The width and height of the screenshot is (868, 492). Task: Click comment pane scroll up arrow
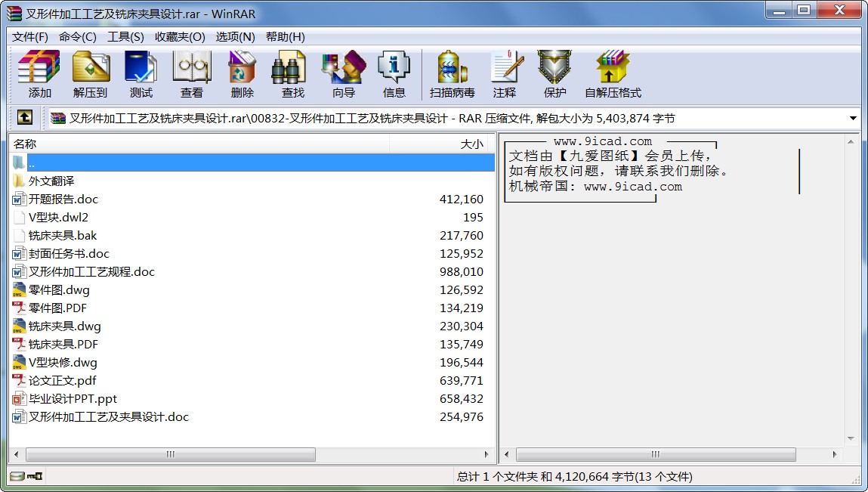851,142
